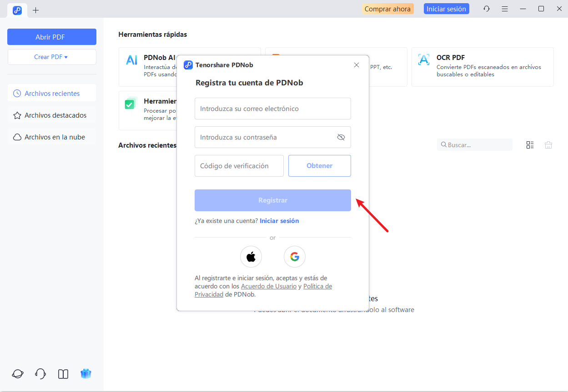The image size is (568, 392).
Task: Open the user guide book icon
Action: [63, 373]
